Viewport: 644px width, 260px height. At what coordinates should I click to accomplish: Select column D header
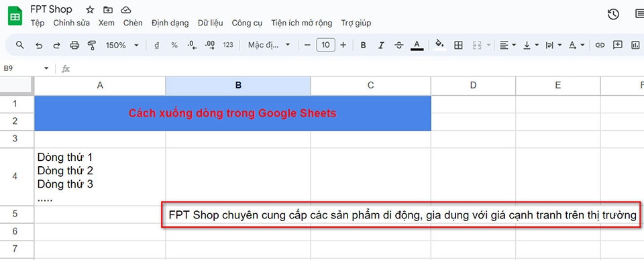tap(473, 85)
